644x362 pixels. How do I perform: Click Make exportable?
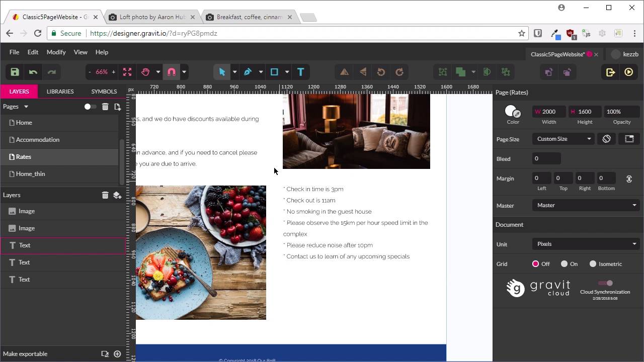pyautogui.click(x=26, y=354)
